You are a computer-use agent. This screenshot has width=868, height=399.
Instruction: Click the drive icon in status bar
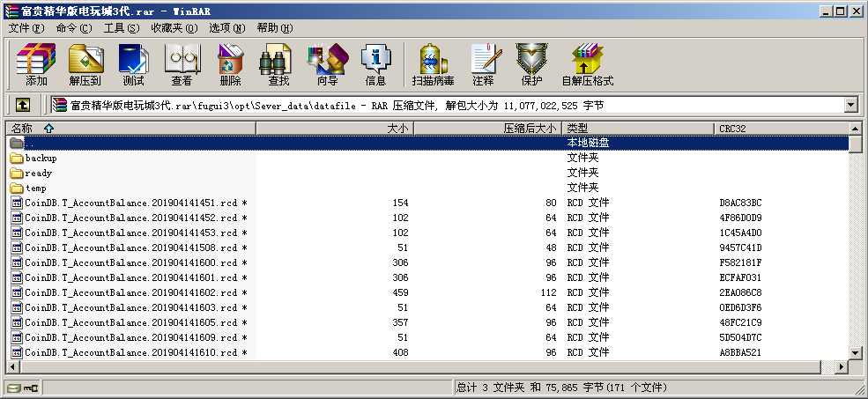click(14, 388)
